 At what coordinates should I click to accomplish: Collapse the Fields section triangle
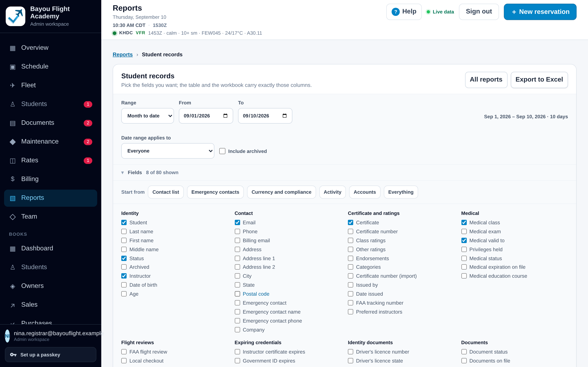click(x=122, y=172)
